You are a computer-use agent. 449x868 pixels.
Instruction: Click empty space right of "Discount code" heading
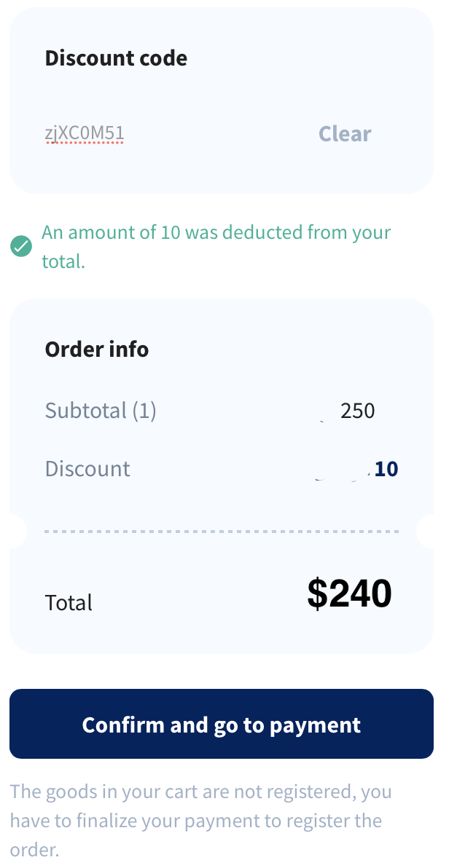pos(306,58)
